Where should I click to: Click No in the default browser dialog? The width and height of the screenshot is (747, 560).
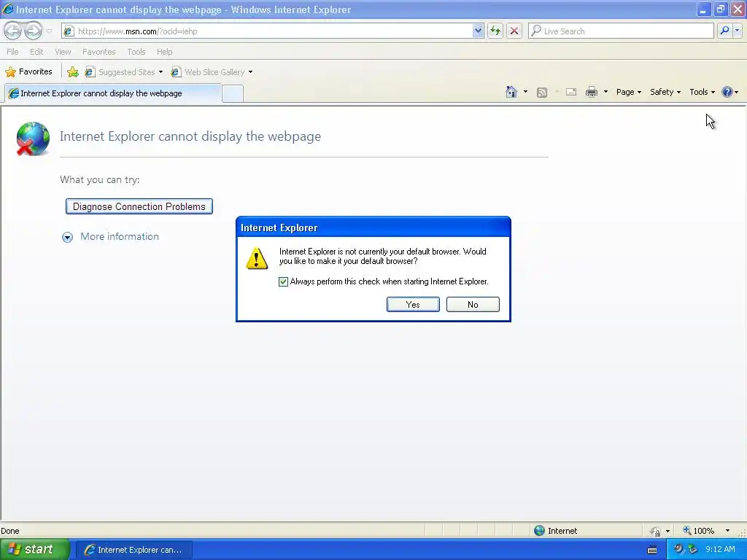point(473,305)
